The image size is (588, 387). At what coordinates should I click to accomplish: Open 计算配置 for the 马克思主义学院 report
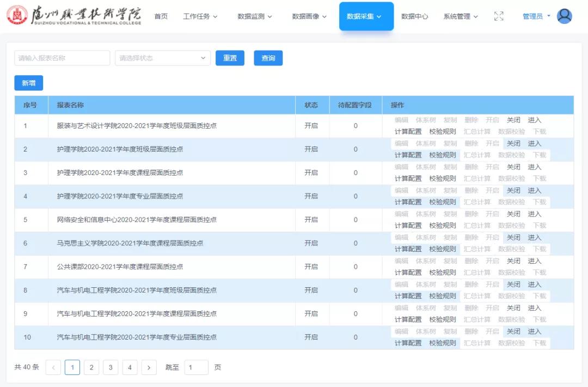[x=408, y=249]
